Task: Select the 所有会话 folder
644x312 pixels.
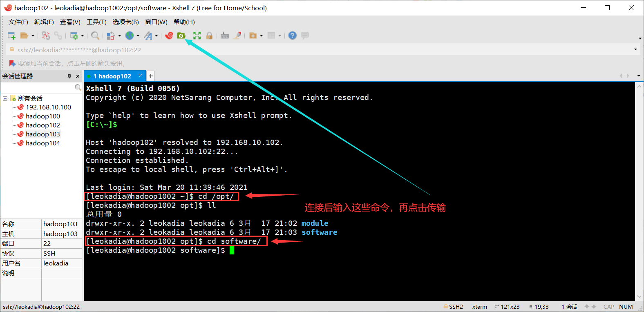Action: pos(30,98)
